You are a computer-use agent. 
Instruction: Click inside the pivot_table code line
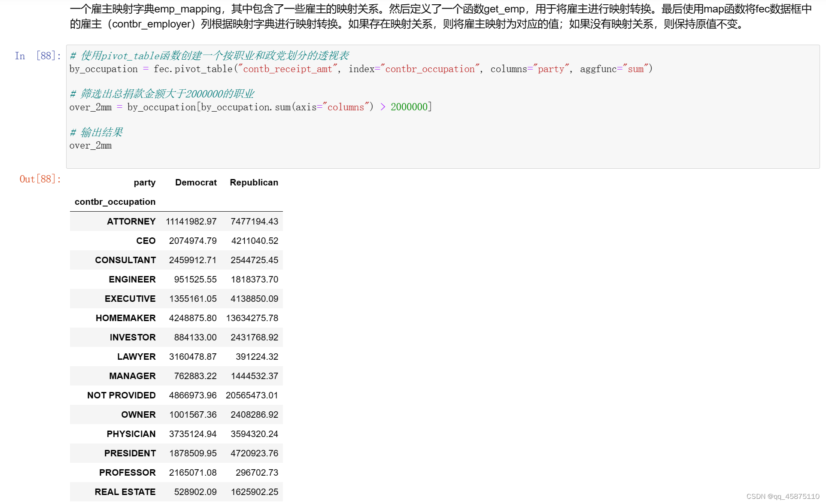click(361, 69)
